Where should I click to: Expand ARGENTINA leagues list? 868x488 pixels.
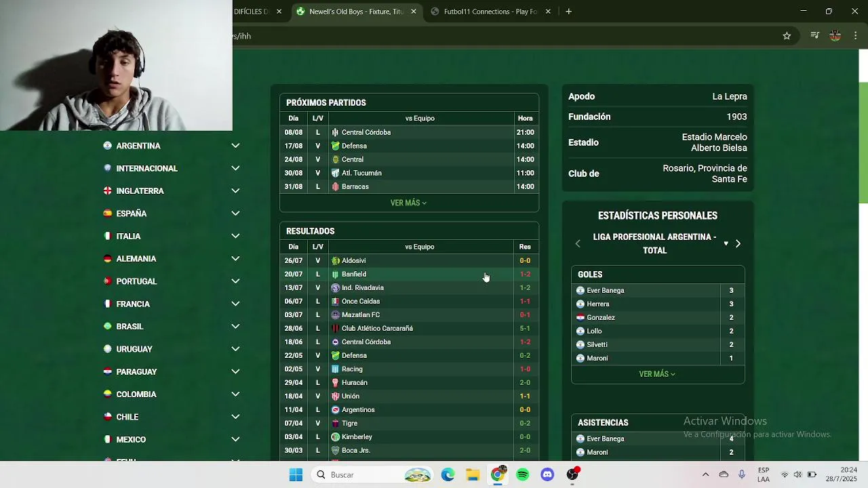coord(235,146)
